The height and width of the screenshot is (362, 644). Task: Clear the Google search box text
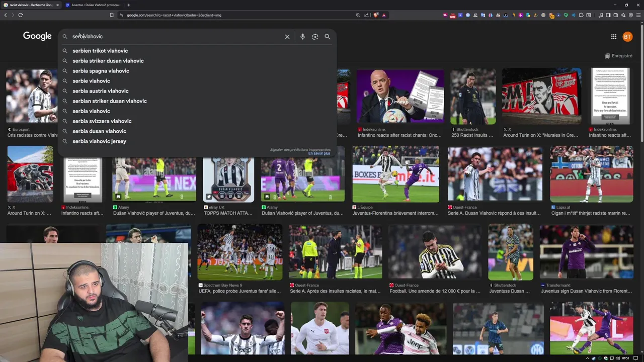coord(287,37)
